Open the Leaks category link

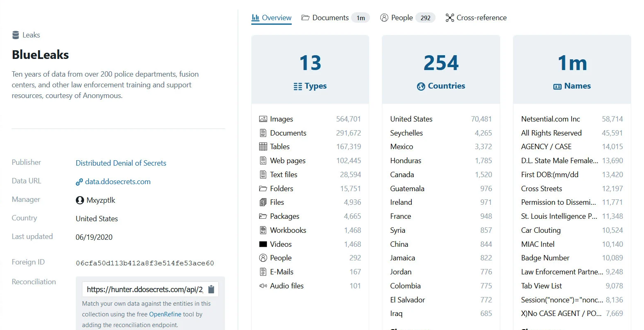pyautogui.click(x=31, y=35)
